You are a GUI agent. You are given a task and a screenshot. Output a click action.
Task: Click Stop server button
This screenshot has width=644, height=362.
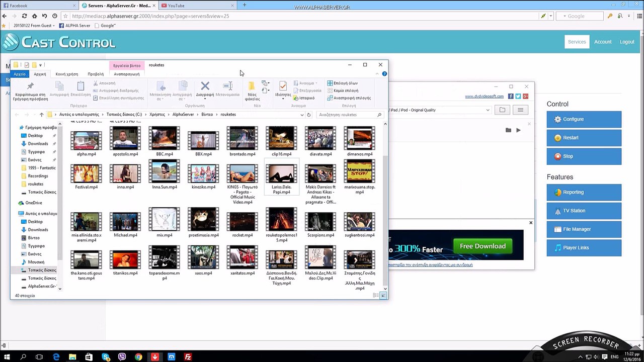[584, 156]
